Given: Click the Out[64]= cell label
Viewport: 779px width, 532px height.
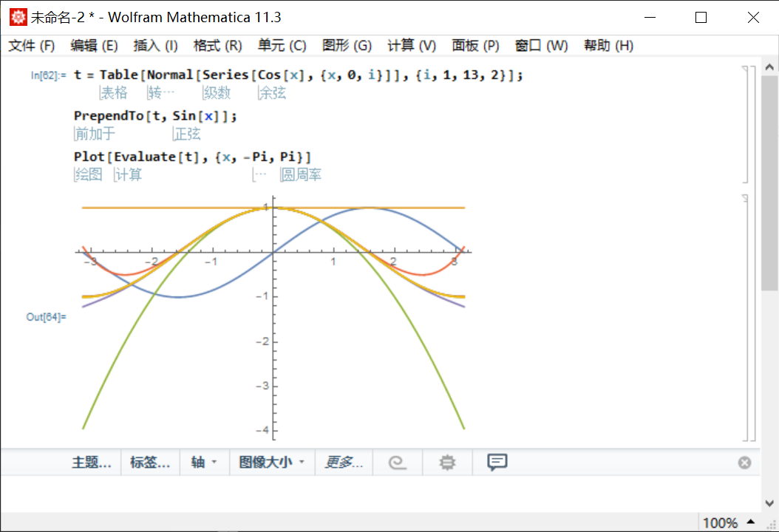Looking at the screenshot, I should [46, 317].
